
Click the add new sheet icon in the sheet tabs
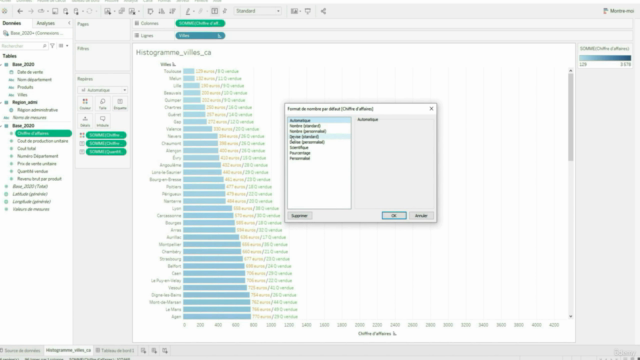(143, 350)
